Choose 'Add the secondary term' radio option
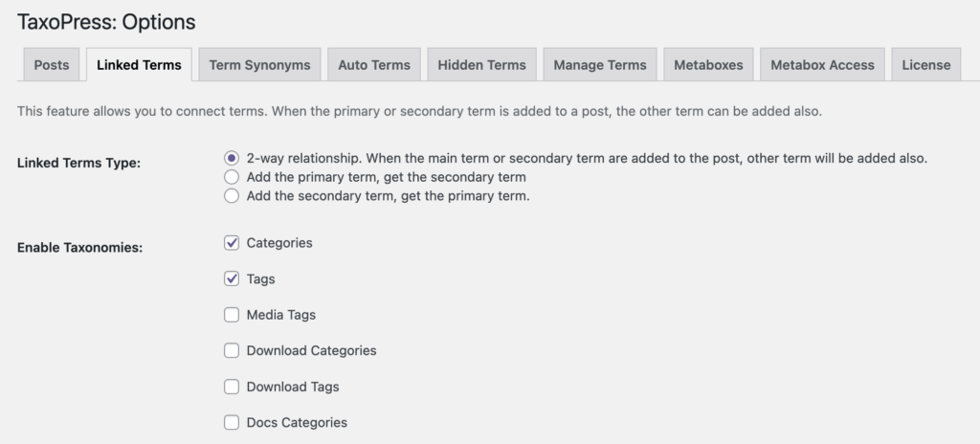980x444 pixels. [231, 196]
